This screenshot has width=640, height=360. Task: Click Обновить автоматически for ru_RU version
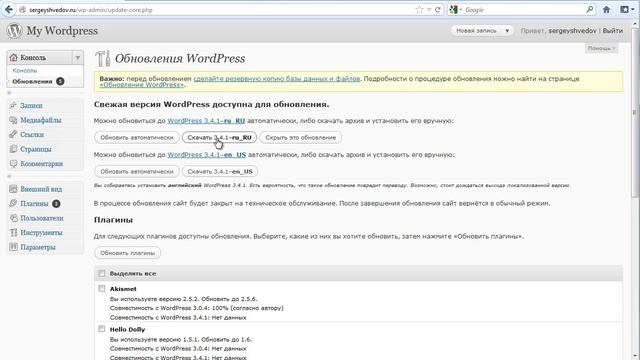pyautogui.click(x=137, y=138)
